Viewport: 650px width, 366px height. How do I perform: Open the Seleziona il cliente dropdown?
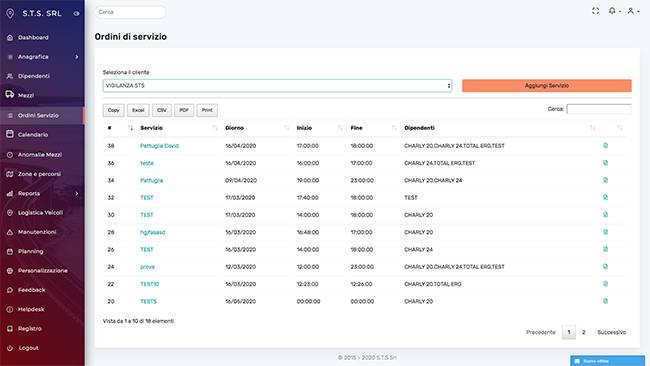click(277, 86)
